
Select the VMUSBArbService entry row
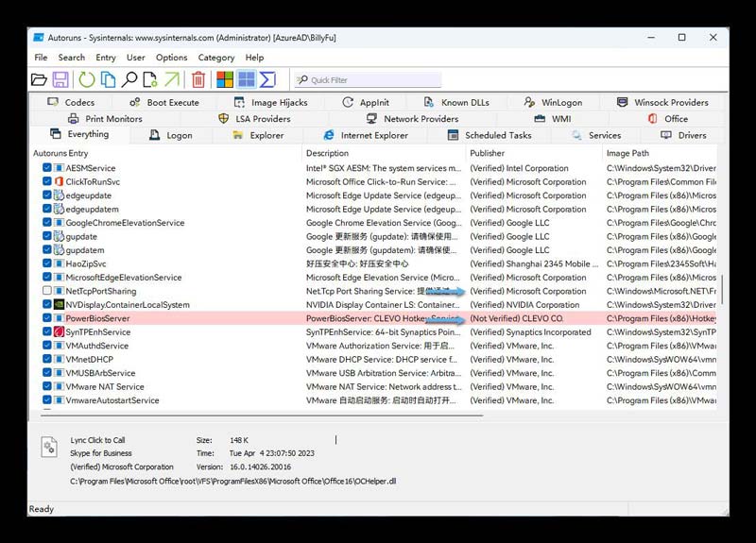coord(374,372)
